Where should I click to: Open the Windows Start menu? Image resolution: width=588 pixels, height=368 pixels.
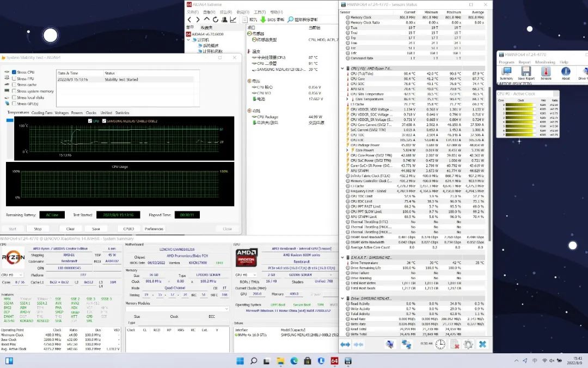point(240,361)
